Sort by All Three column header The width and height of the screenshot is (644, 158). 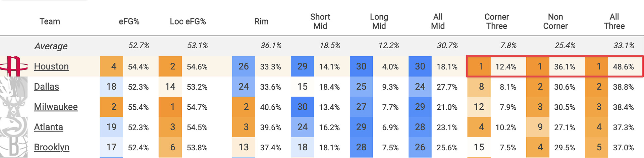tap(614, 21)
